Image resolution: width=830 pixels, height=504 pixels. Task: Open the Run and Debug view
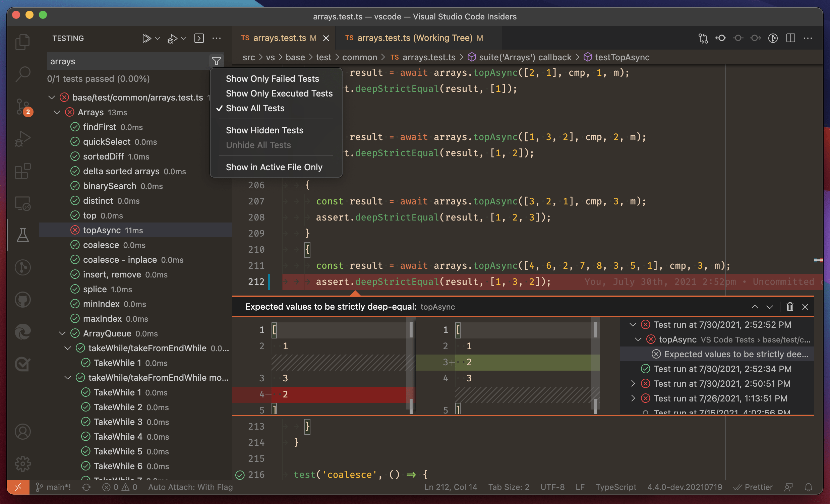tap(22, 138)
